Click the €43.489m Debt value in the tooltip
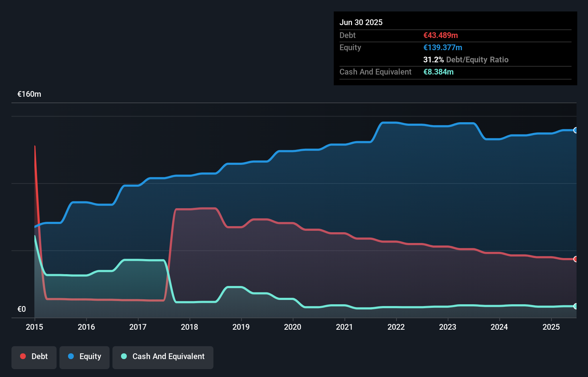This screenshot has height=377, width=588. coord(440,35)
